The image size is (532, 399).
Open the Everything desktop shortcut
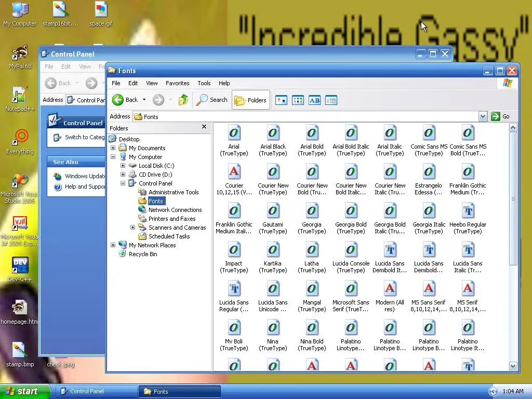point(20,141)
